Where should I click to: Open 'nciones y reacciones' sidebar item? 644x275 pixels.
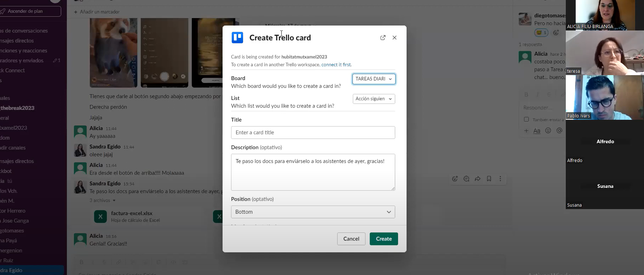(x=24, y=51)
